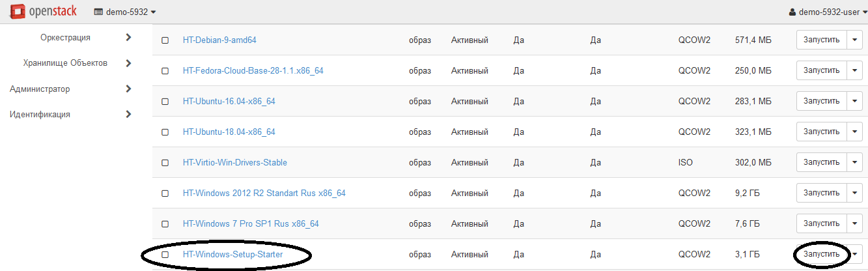Open the HT-Windows 2012 R2 Standart image link
This screenshot has height=271, width=868.
click(264, 193)
